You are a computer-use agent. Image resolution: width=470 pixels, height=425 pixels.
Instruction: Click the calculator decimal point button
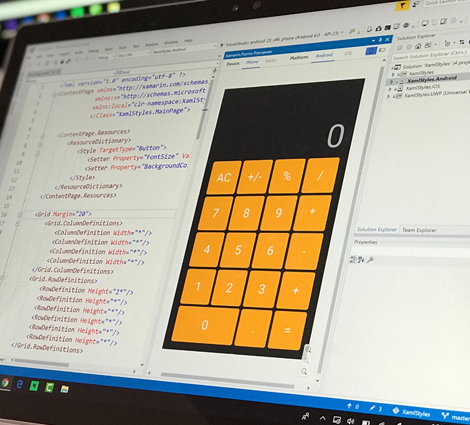(253, 328)
